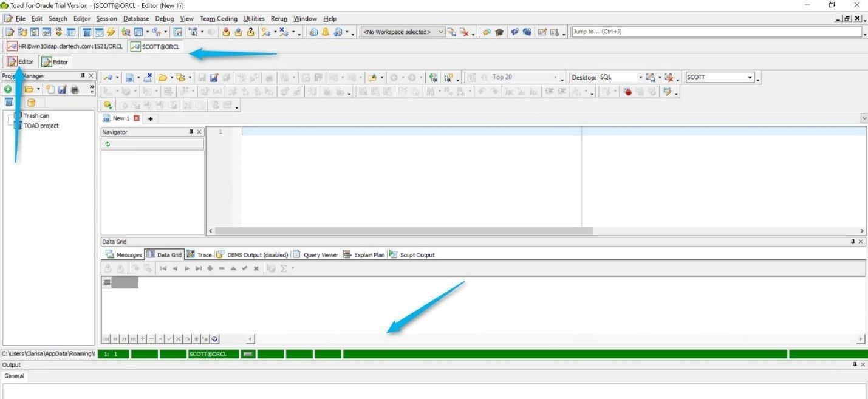
Task: Click the SQL icon in main toolbar
Action: [59, 32]
